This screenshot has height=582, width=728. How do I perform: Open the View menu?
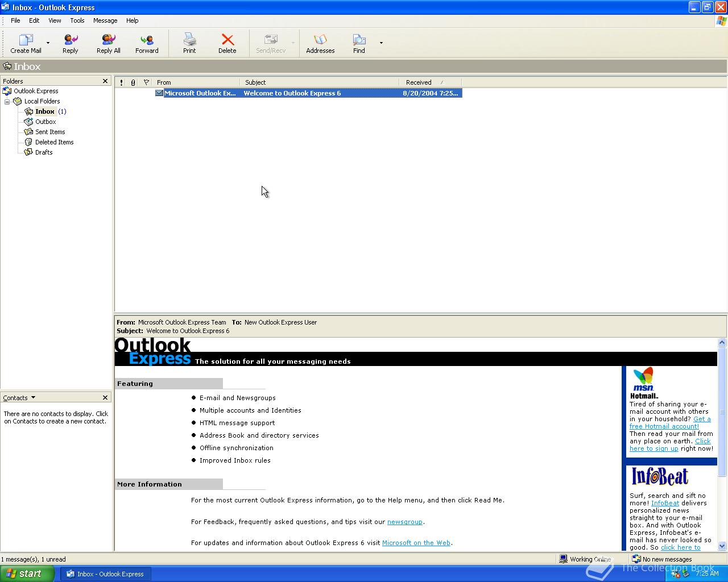tap(55, 20)
